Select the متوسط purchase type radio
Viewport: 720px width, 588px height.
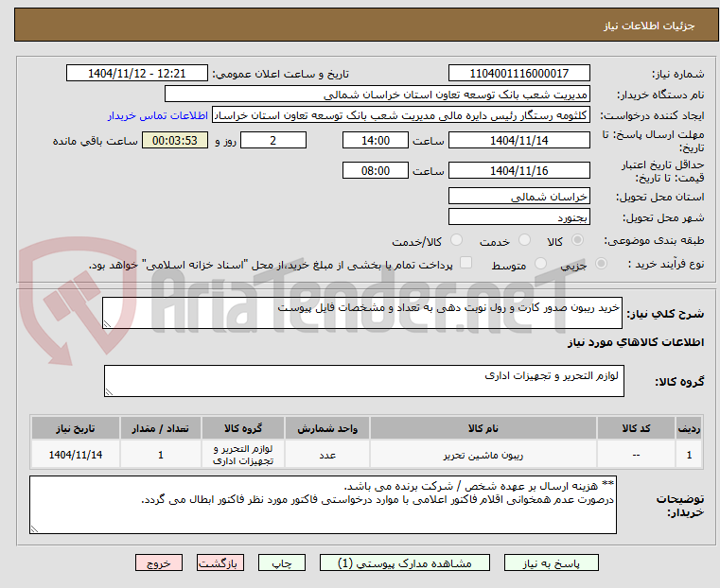click(541, 263)
